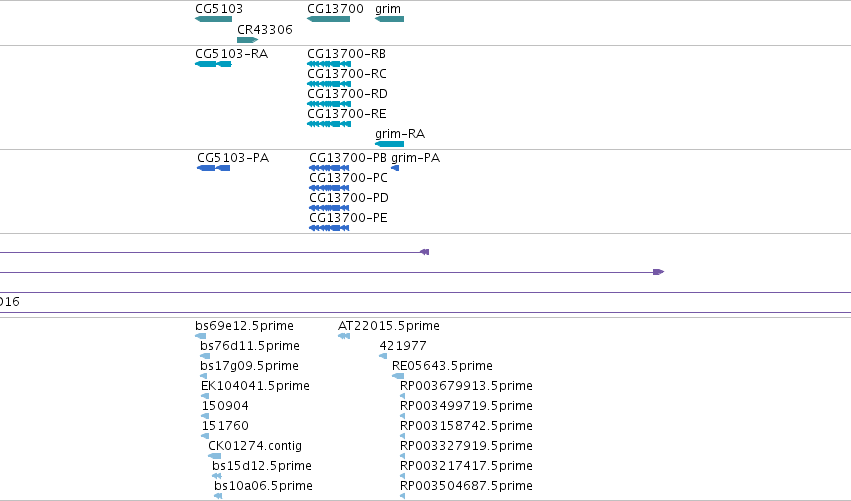The height and width of the screenshot is (501, 851).
Task: Select the CG13700-PC protein label
Action: pos(348,178)
